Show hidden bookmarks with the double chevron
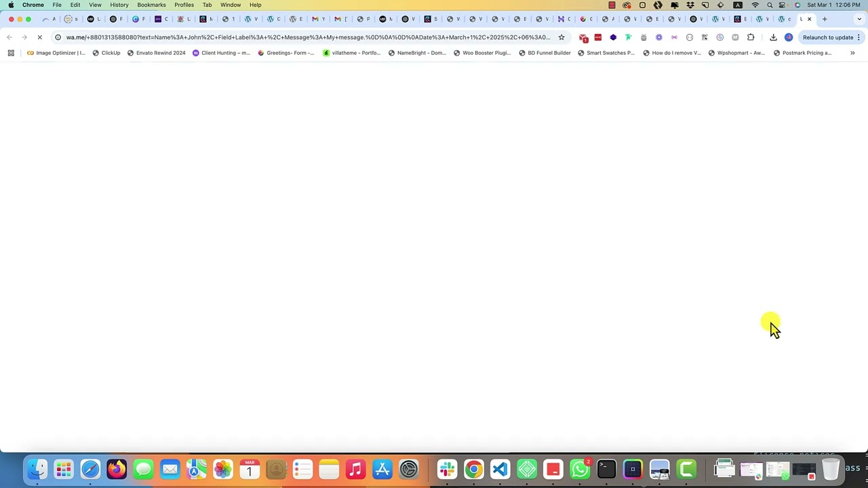The width and height of the screenshot is (868, 488). (852, 53)
